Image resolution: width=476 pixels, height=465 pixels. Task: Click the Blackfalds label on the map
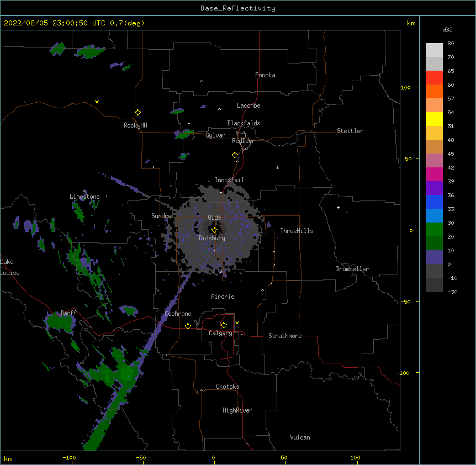(244, 123)
